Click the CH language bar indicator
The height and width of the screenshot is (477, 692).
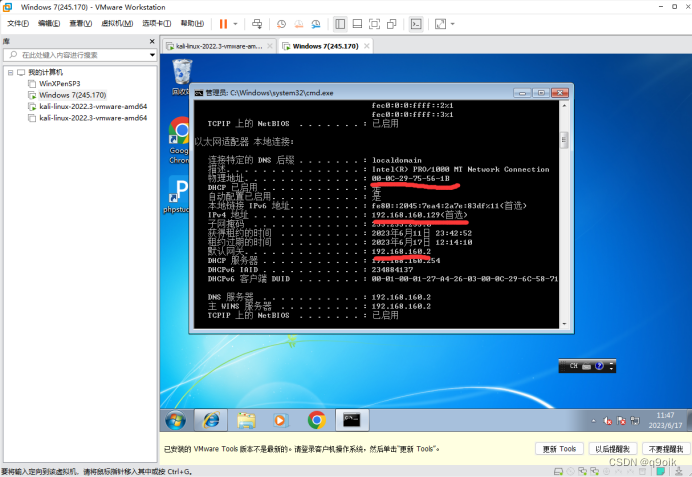click(x=573, y=366)
